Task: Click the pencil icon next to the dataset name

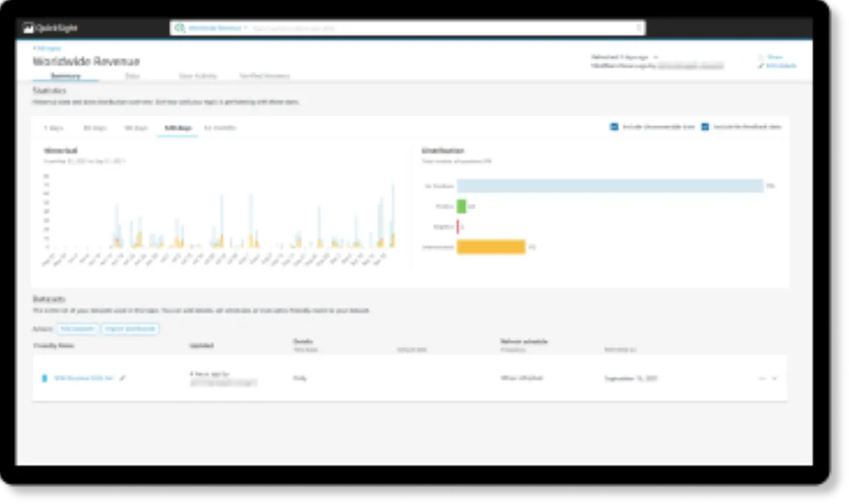Action: coord(123,378)
